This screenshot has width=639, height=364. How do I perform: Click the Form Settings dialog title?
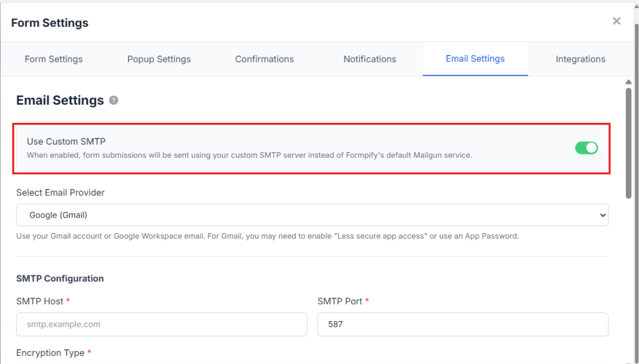[x=50, y=23]
